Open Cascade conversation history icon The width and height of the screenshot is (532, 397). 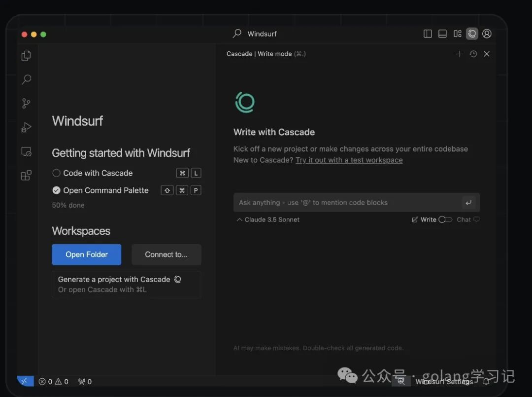(x=473, y=54)
